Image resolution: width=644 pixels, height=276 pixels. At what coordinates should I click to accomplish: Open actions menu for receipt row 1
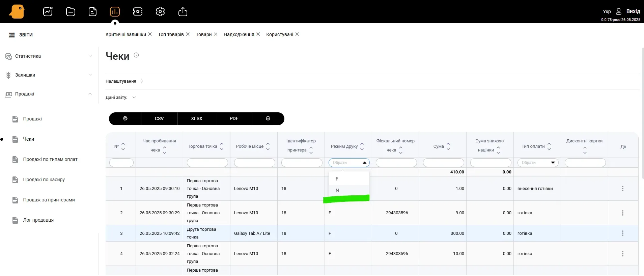[x=622, y=189]
